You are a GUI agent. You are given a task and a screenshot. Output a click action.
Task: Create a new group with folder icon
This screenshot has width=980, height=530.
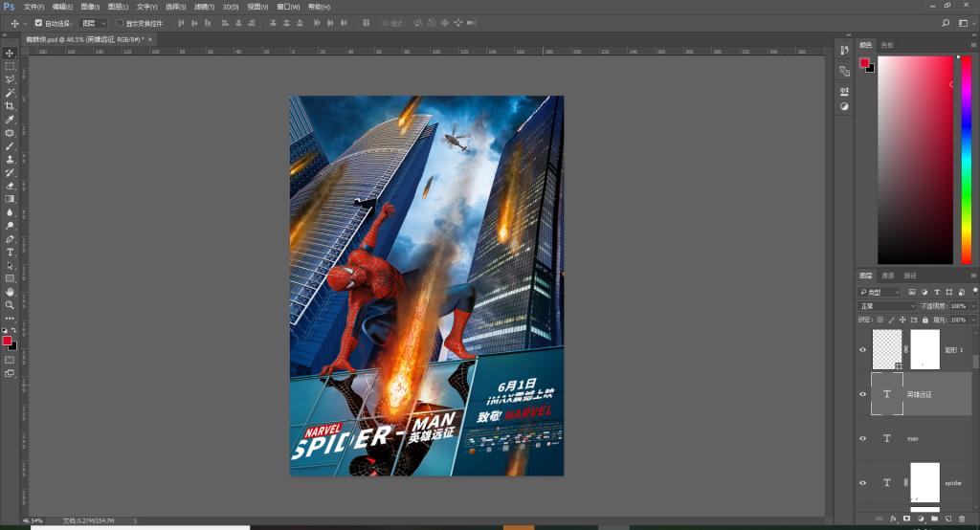pos(933,519)
